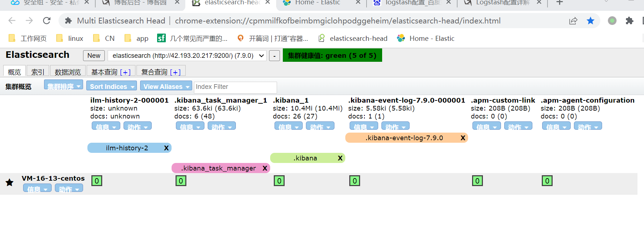Click the browser forward arrow
The image size is (644, 241).
point(29,21)
